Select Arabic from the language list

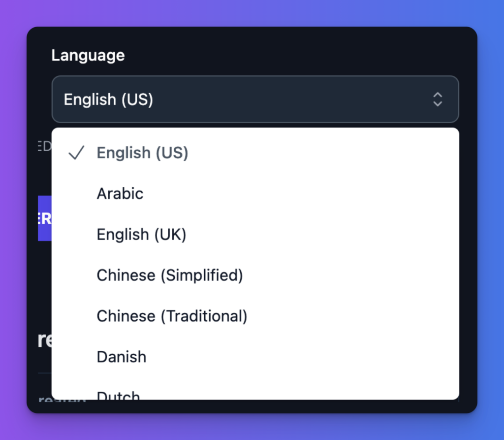[x=120, y=194]
